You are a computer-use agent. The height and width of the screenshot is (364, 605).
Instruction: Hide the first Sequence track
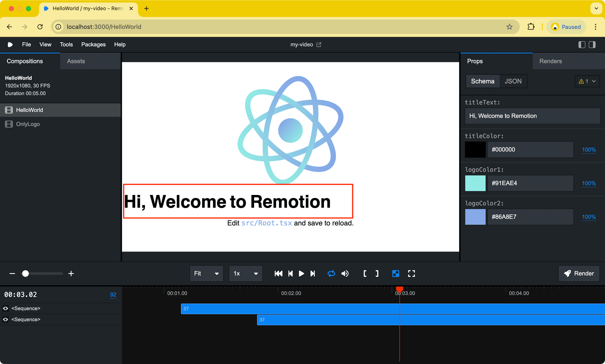coord(5,308)
